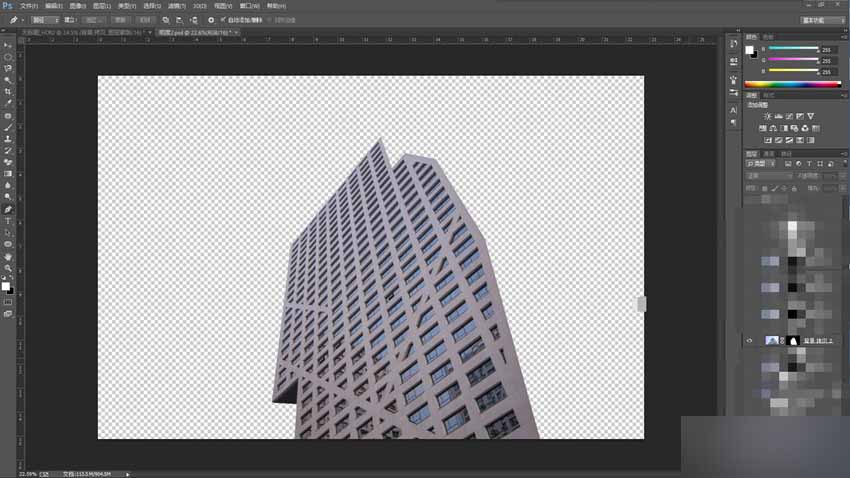The height and width of the screenshot is (478, 850).
Task: Toggle the auto add/delete checkbox
Action: pos(222,20)
